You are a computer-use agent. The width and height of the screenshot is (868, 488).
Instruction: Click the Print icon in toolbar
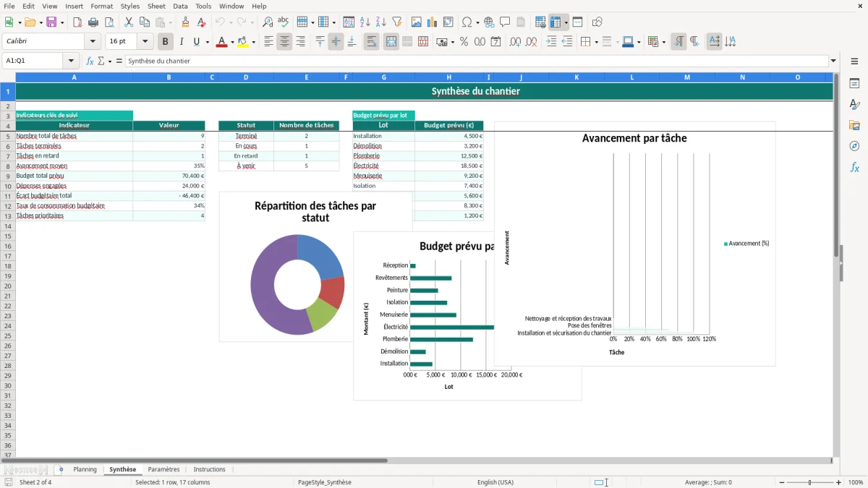coord(93,22)
